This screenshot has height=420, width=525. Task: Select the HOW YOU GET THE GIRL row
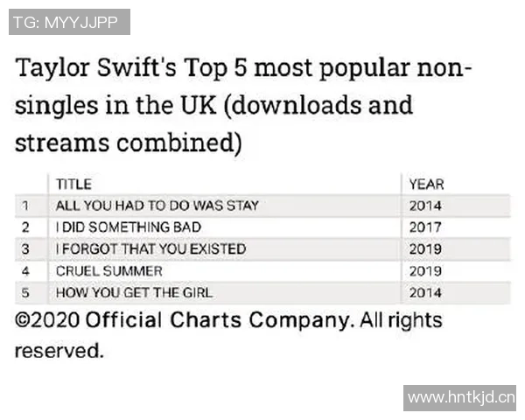pos(134,293)
